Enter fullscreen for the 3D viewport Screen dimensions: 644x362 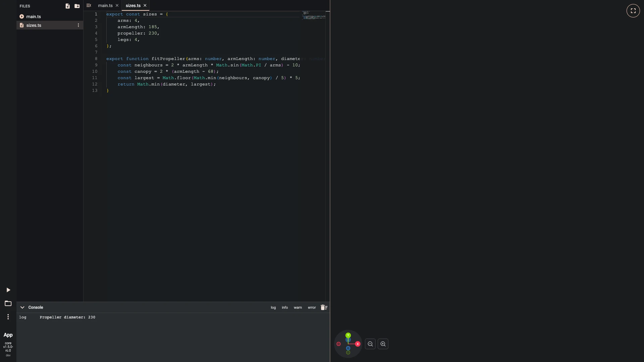[x=633, y=11]
